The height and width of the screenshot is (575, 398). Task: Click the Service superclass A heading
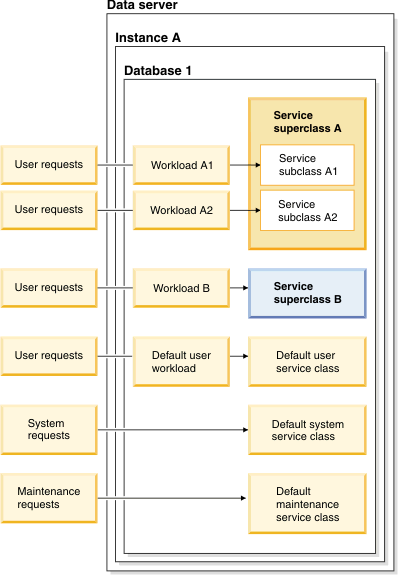307,122
